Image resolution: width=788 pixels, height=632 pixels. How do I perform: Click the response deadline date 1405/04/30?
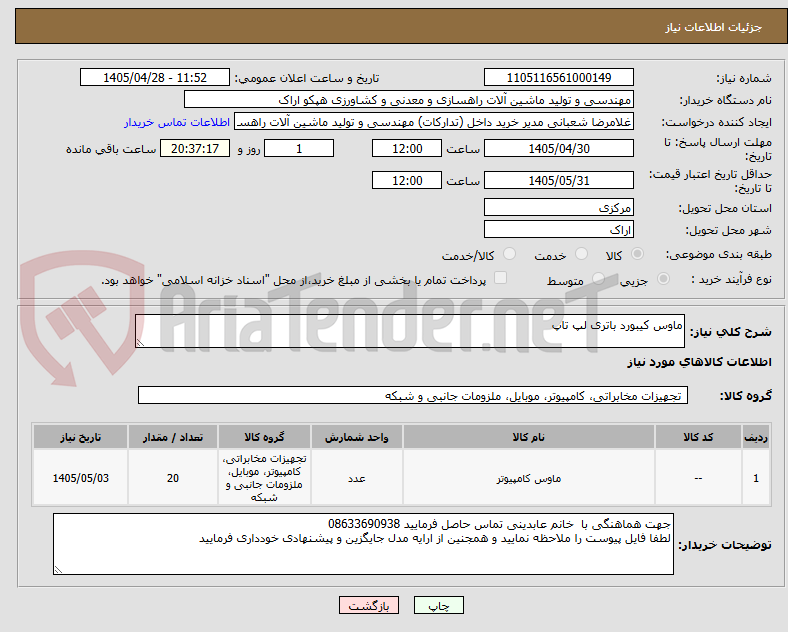point(559,149)
